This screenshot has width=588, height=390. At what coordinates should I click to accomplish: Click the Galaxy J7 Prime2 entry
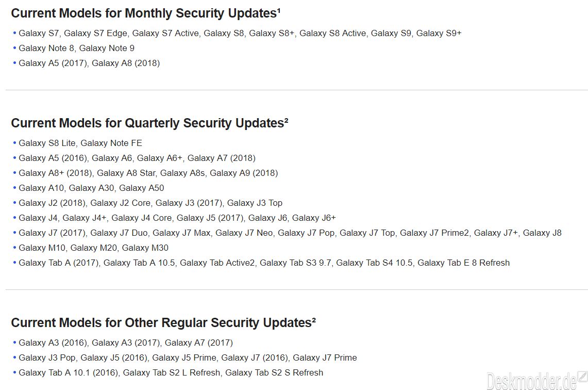tap(434, 233)
